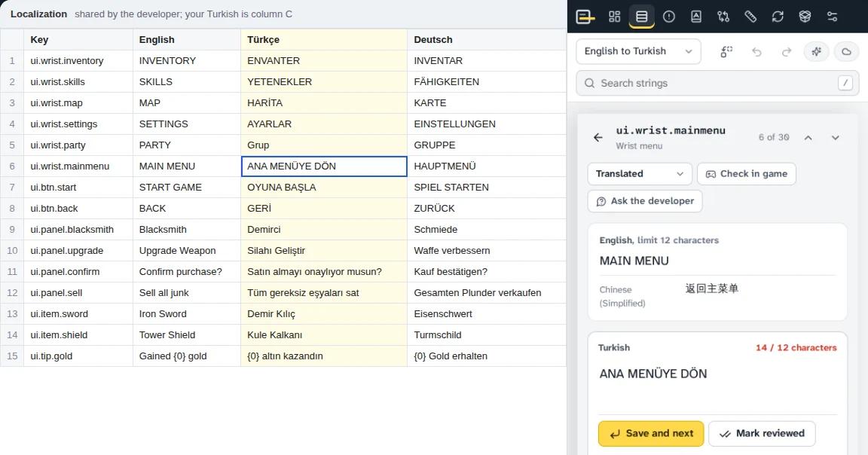Screen dimensions: 868x455
Task: Click the Save and next button
Action: tap(651, 433)
